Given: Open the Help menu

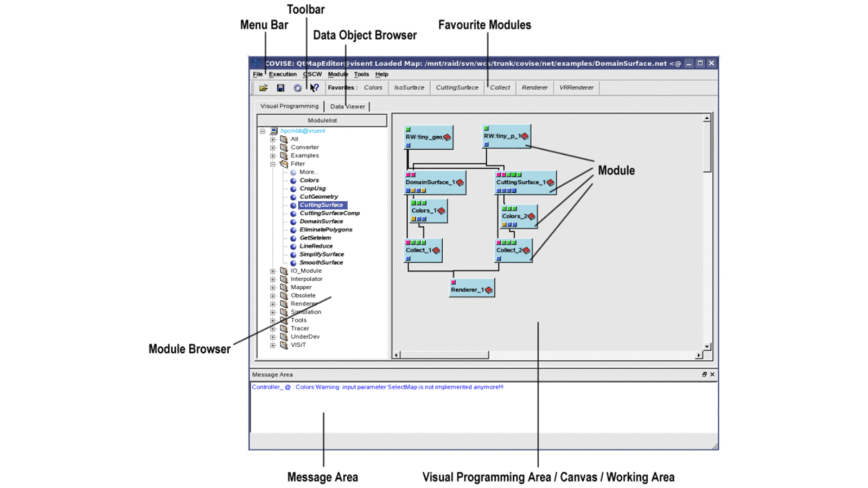Looking at the screenshot, I should pyautogui.click(x=382, y=74).
